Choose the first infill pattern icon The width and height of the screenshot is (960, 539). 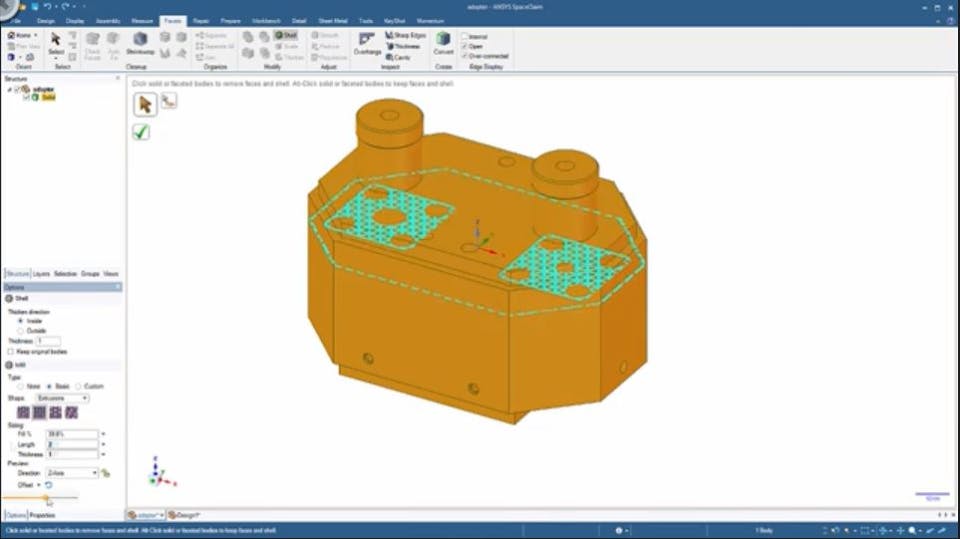coord(23,412)
